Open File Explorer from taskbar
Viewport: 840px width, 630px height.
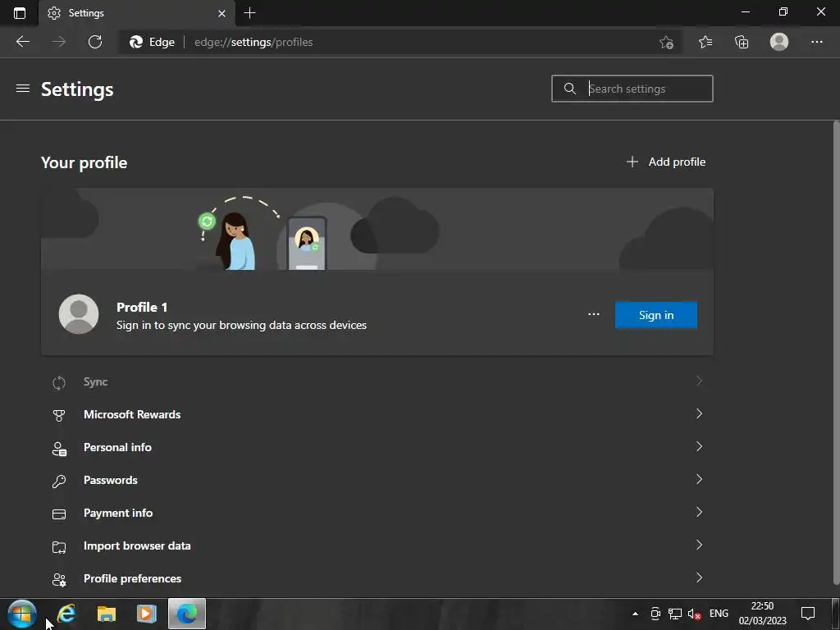[x=107, y=614]
